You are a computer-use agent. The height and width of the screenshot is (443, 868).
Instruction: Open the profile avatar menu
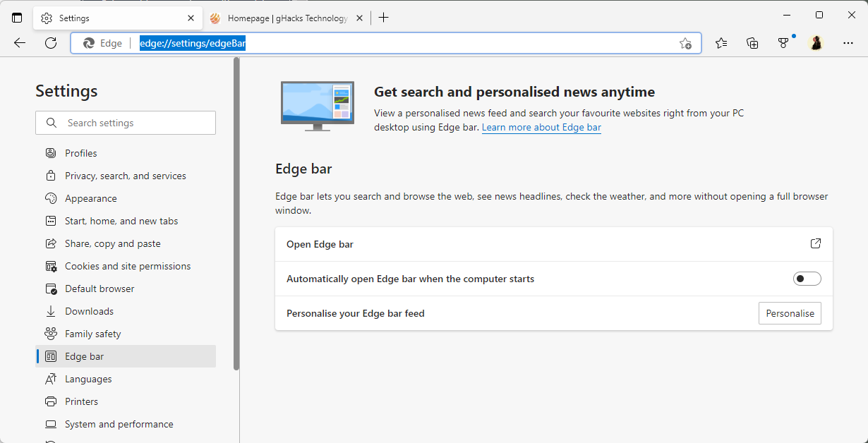[816, 43]
